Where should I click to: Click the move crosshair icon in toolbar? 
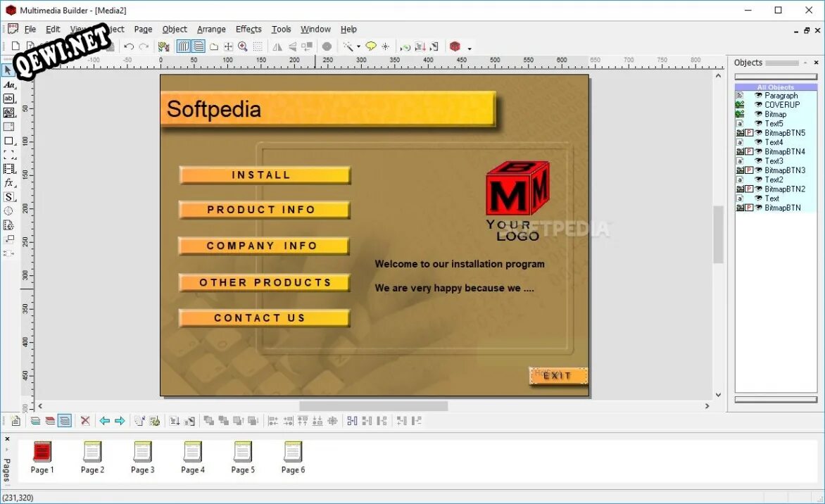(228, 47)
